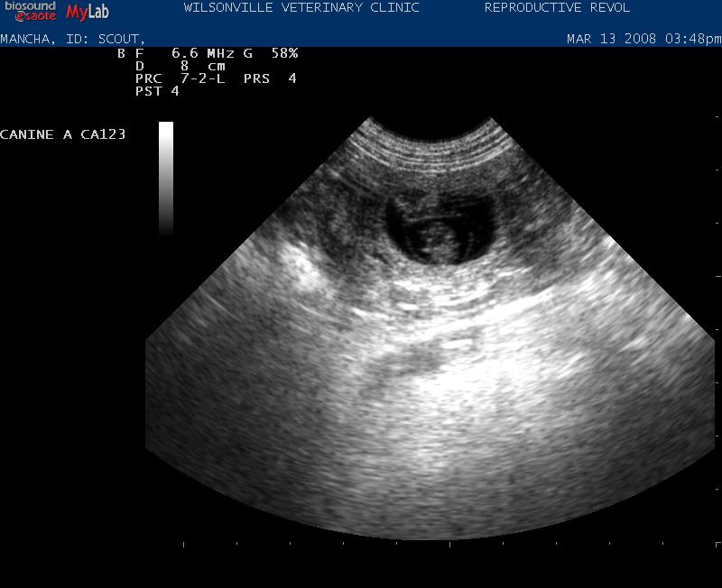
Task: Click the depth setting D 8 cm
Action: tap(180, 66)
